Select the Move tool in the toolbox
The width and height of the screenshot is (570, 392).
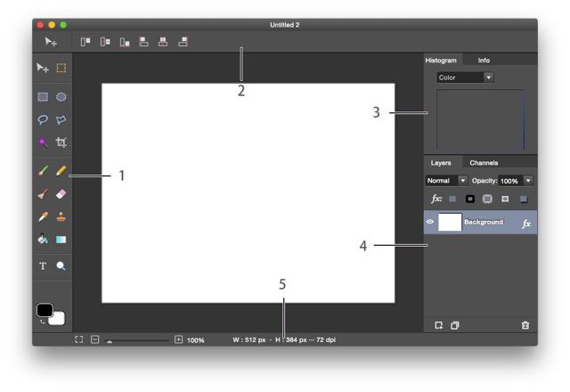point(43,68)
